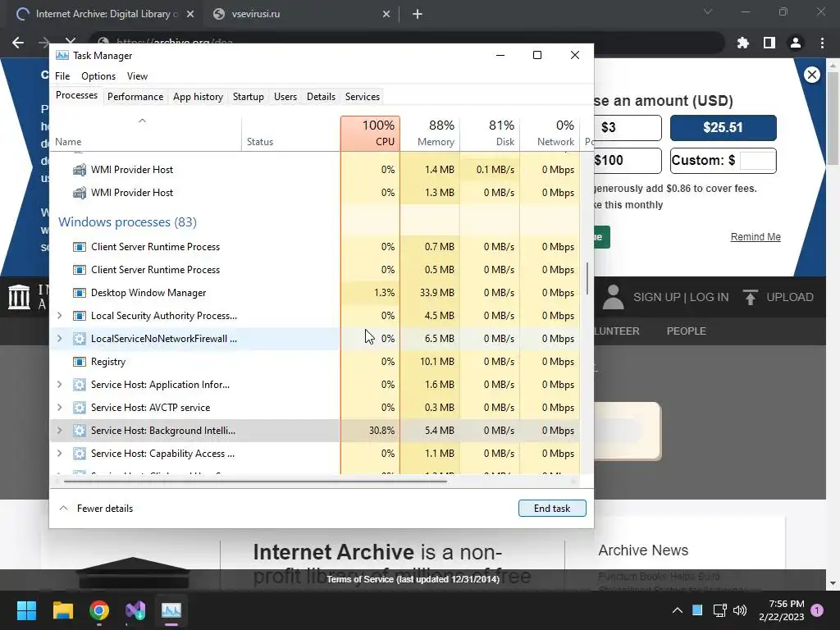Click the Internet Archive building logo
The image size is (840, 630).
pos(20,297)
